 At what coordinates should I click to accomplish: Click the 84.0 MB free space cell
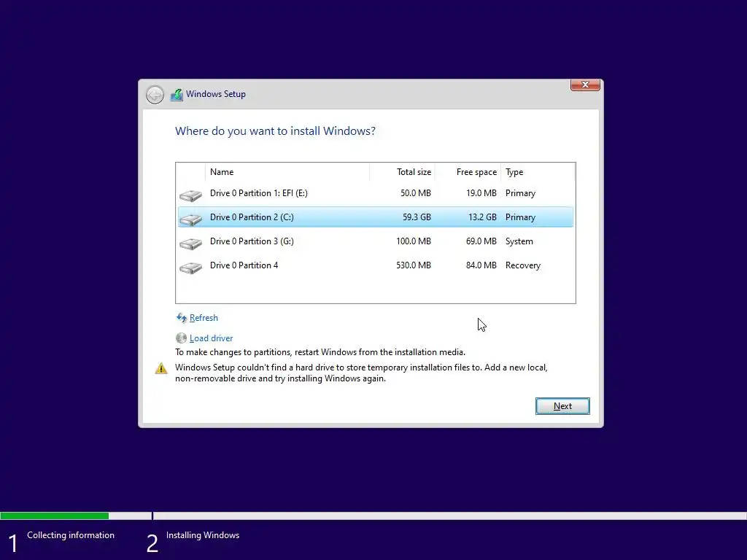(x=481, y=265)
